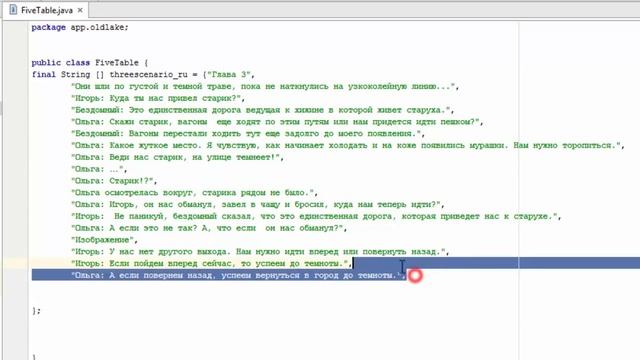Image resolution: width=640 pixels, height=360 pixels.
Task: Click the line starting "Они шли по густой
Action: coord(265,86)
